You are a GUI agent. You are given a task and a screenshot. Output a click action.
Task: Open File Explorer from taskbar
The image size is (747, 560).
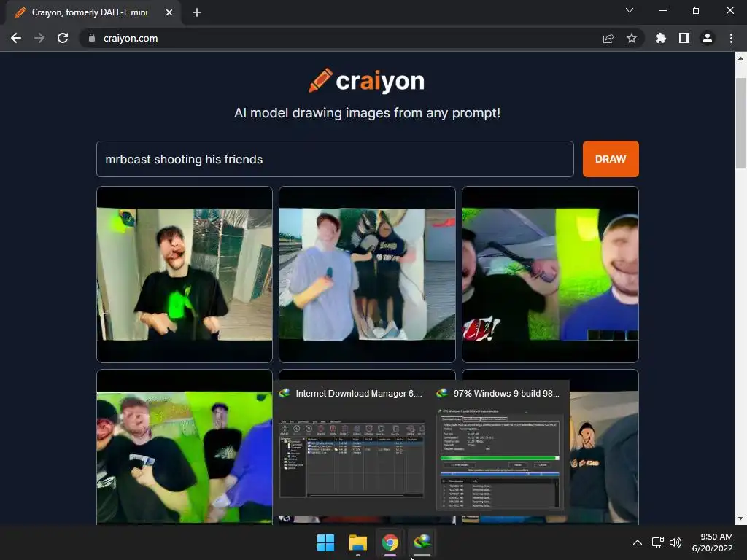357,542
